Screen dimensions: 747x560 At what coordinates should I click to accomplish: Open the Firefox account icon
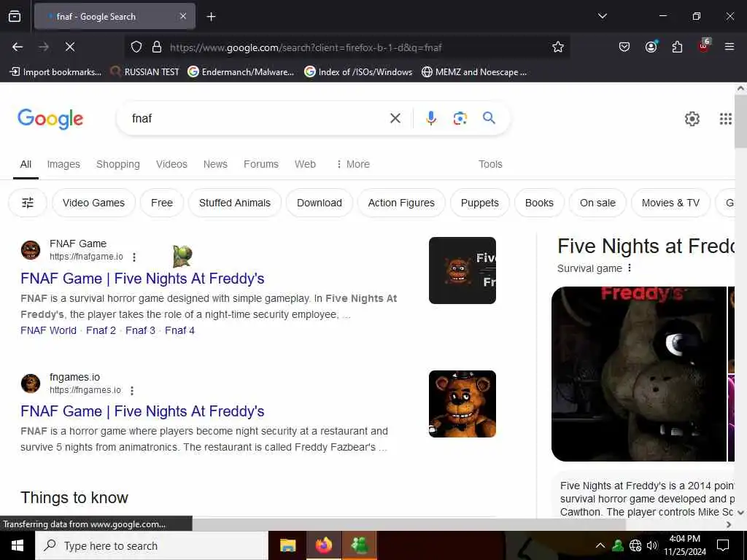pyautogui.click(x=651, y=46)
